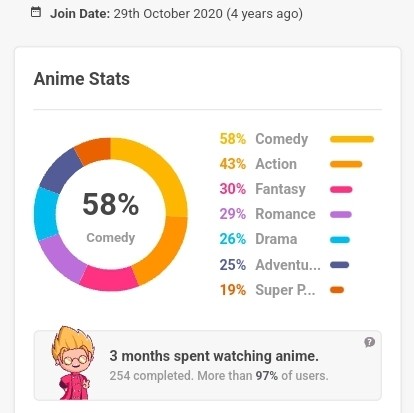This screenshot has height=413, width=414.
Task: Open the question mark help icon
Action: (369, 342)
